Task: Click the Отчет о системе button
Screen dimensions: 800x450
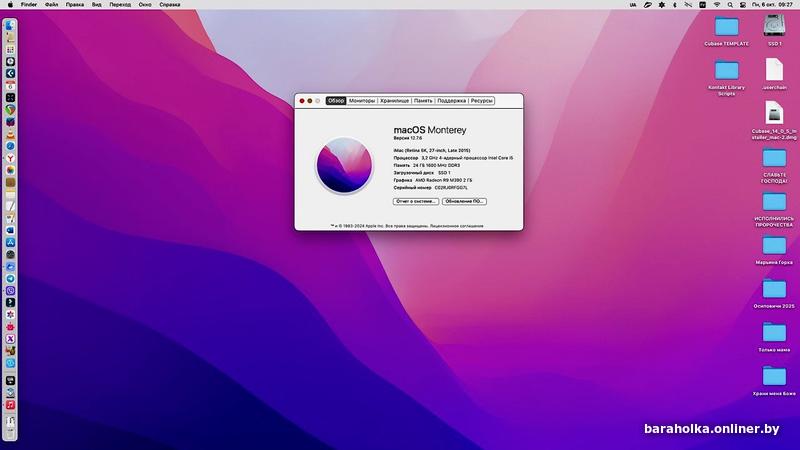Action: [415, 201]
